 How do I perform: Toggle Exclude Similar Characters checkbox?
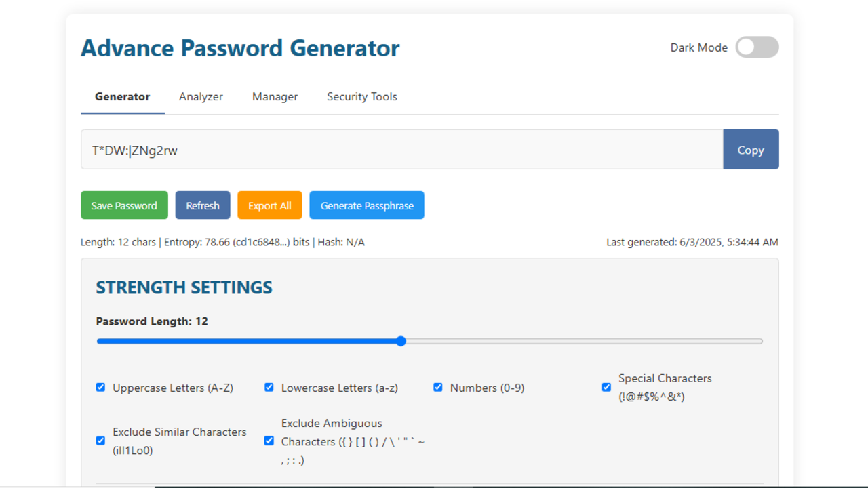coord(101,441)
